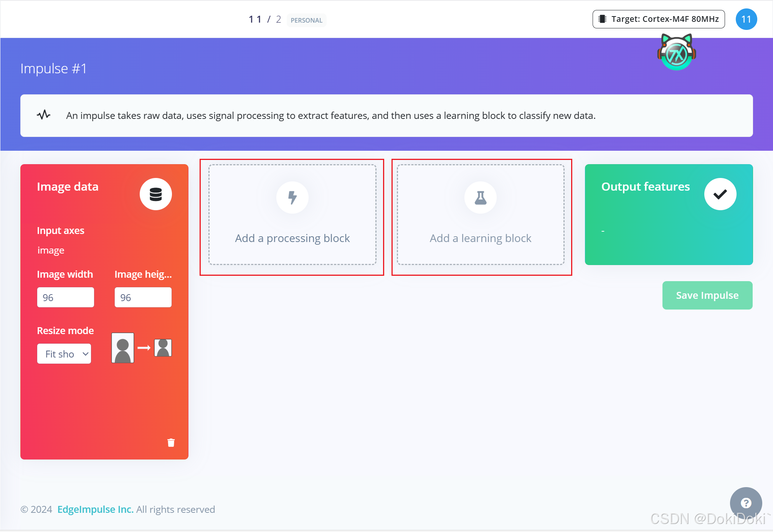This screenshot has height=532, width=773.
Task: Open the help question mark bubble
Action: pyautogui.click(x=745, y=503)
